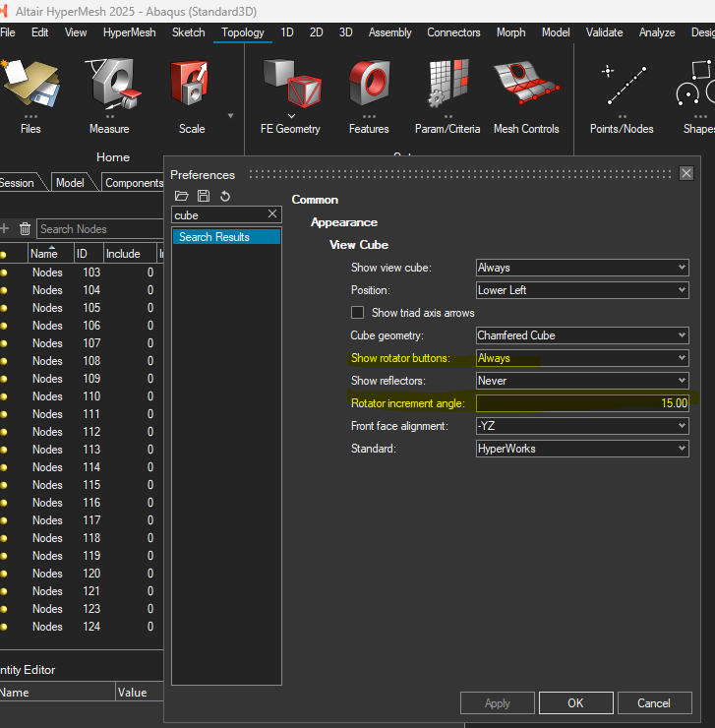
Task: Click the Features tool icon
Action: pyautogui.click(x=369, y=86)
